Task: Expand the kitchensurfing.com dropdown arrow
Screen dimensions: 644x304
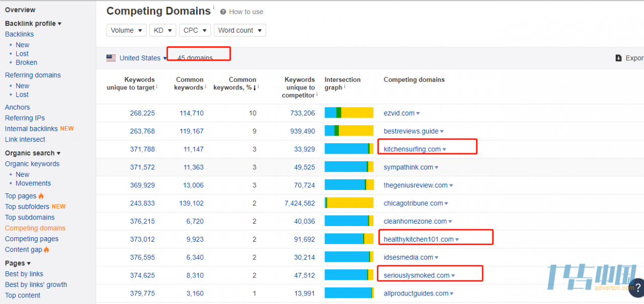Action: [444, 150]
